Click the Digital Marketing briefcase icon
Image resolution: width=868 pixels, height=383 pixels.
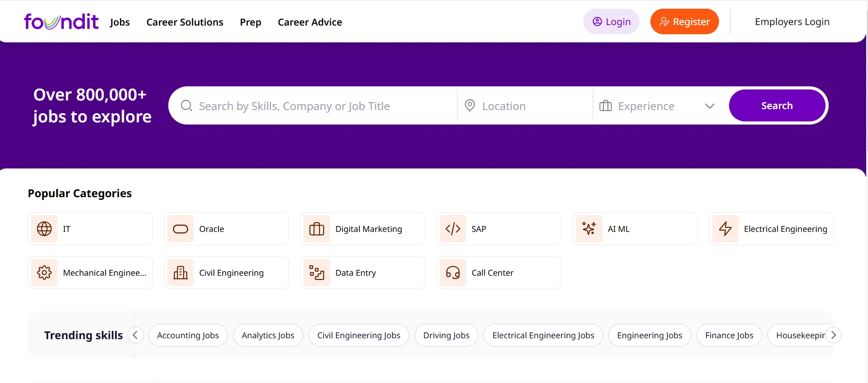pos(317,229)
